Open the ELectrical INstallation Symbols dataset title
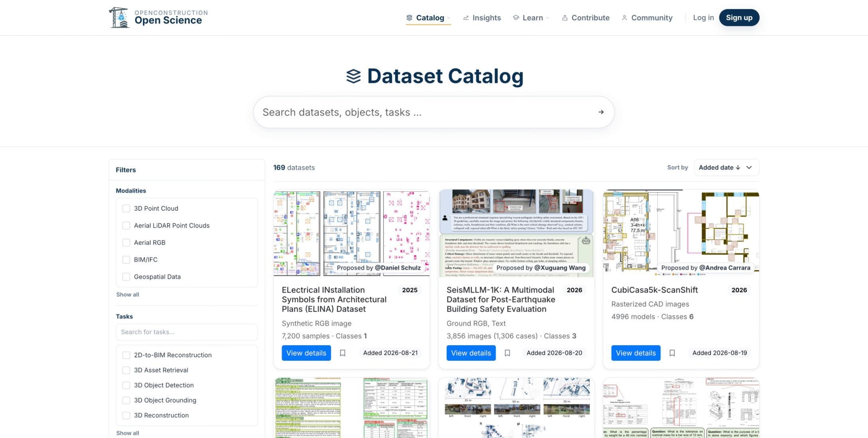This screenshot has width=868, height=438. [x=334, y=300]
